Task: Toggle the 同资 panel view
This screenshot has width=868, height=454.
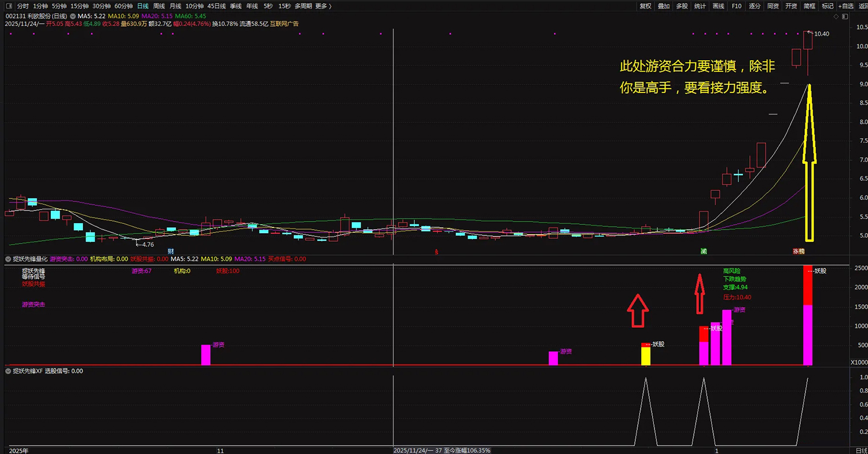Action: [773, 6]
